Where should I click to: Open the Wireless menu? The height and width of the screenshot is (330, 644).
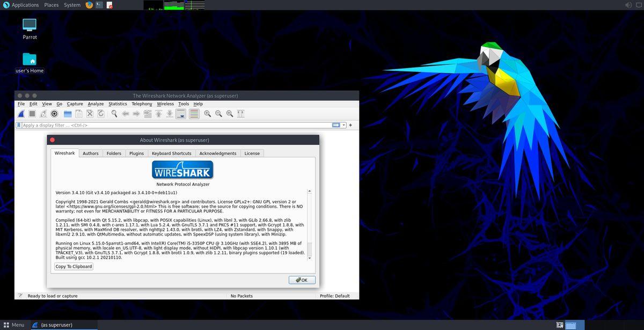(165, 104)
